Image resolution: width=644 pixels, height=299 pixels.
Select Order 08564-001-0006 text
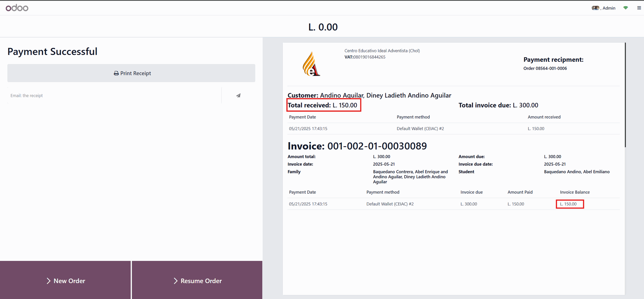545,68
